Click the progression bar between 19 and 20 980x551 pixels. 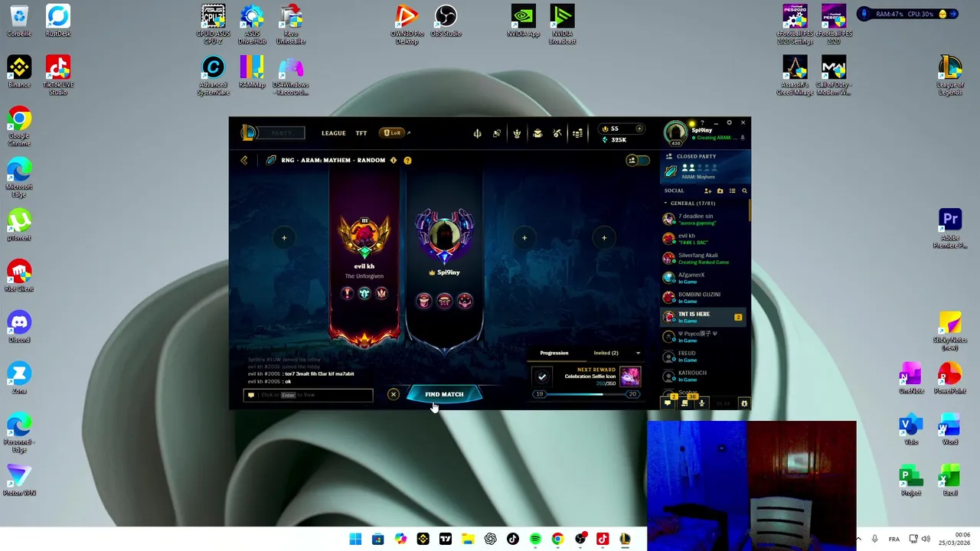coord(586,394)
